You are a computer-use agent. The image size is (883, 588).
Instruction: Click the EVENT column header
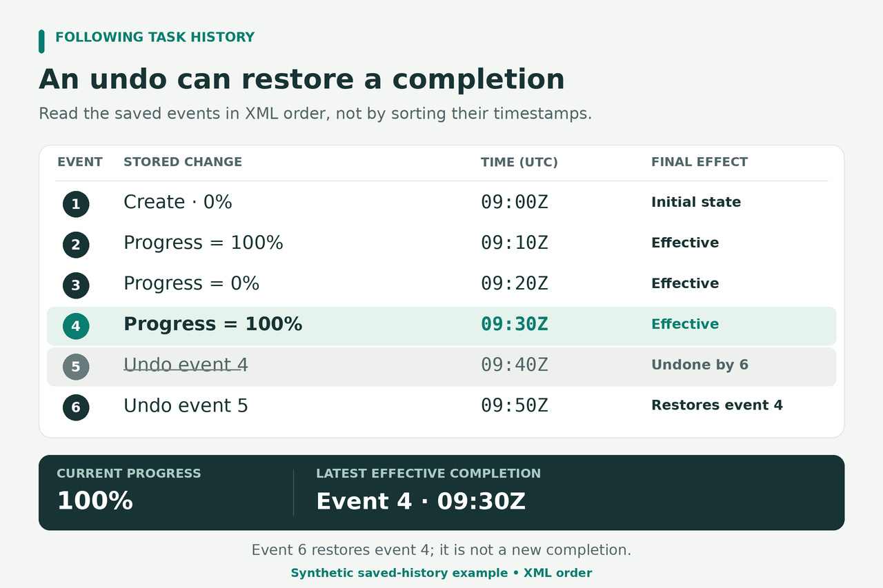[80, 162]
